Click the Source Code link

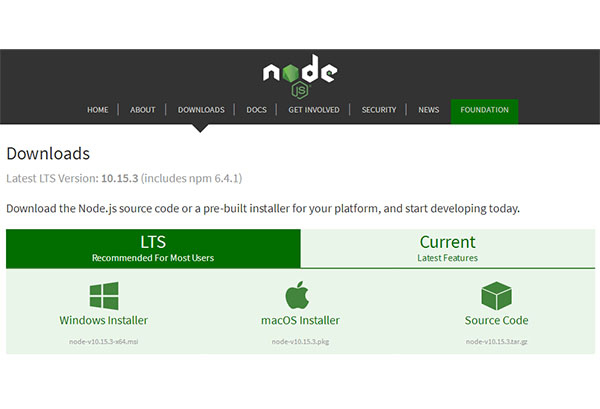pyautogui.click(x=496, y=320)
